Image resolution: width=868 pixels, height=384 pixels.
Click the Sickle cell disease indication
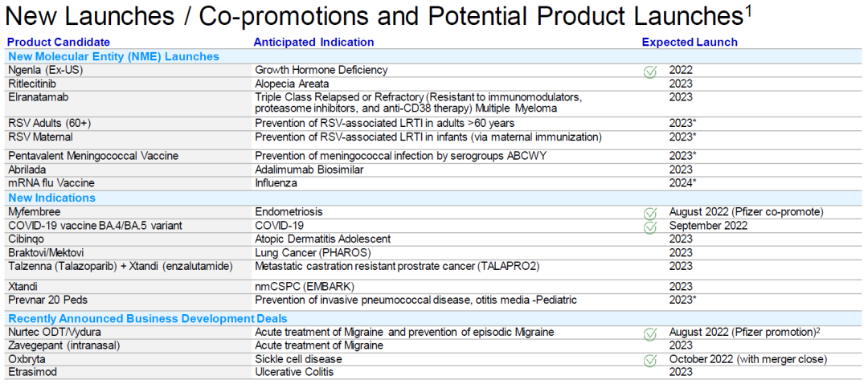pyautogui.click(x=298, y=359)
